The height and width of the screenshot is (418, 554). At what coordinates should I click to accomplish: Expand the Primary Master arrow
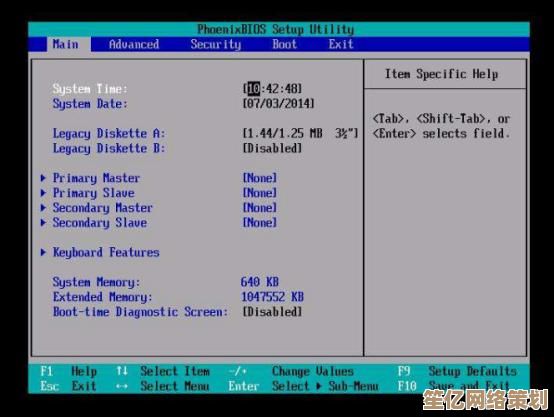[x=43, y=178]
